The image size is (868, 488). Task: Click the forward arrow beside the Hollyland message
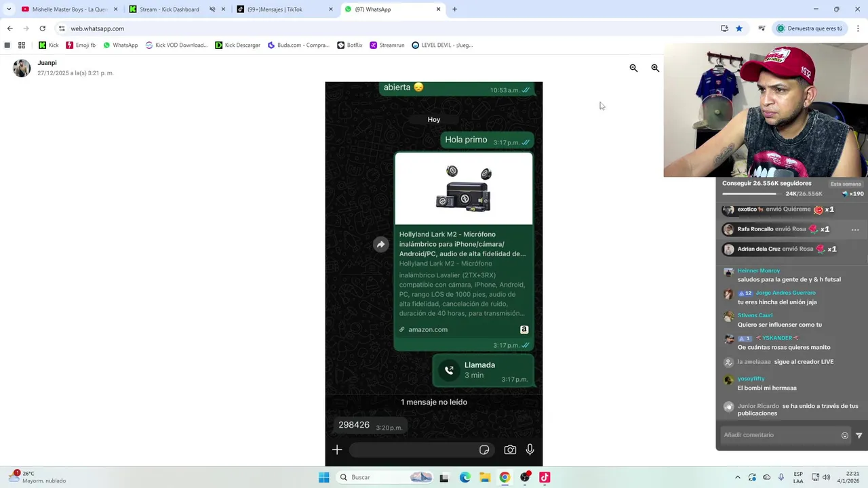click(x=380, y=245)
